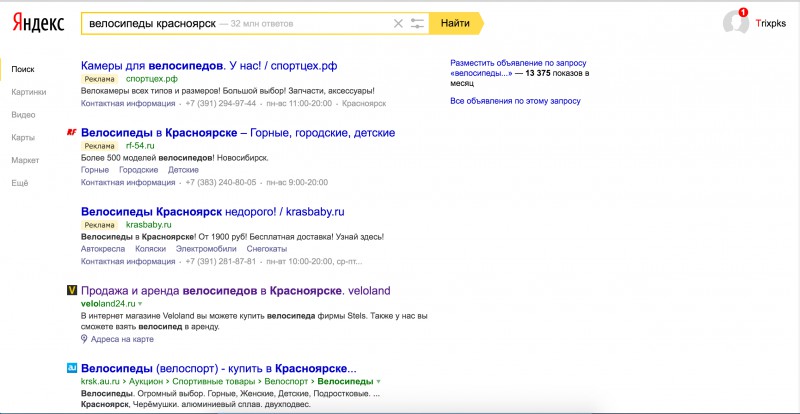This screenshot has height=414, width=800.
Task: Expand the dropdown arrow next to veloland24.ru
Action: tap(141, 303)
